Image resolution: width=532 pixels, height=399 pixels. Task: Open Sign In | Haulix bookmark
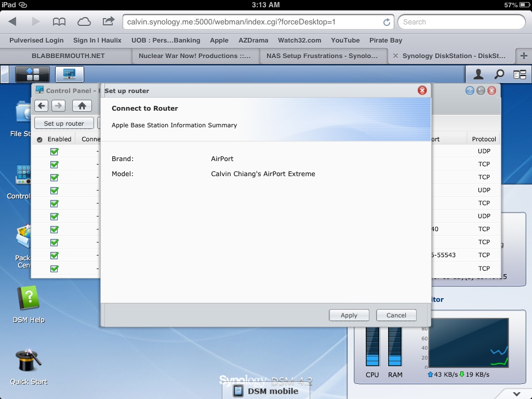97,40
